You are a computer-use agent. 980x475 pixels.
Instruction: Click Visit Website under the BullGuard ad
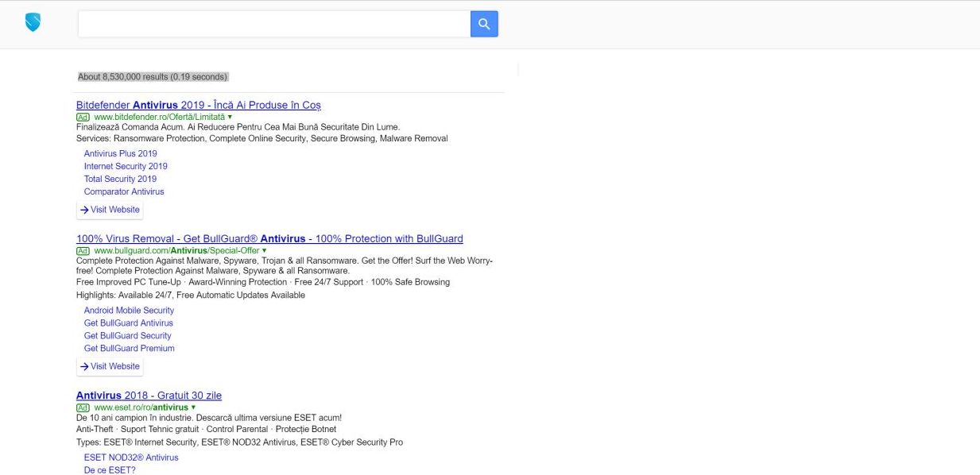(x=110, y=366)
